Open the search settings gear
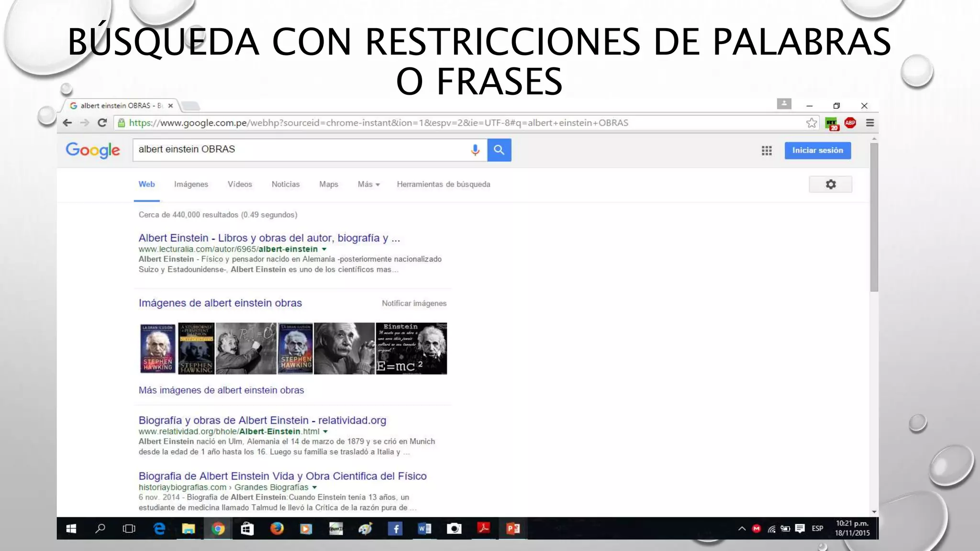The image size is (980, 551). point(830,185)
